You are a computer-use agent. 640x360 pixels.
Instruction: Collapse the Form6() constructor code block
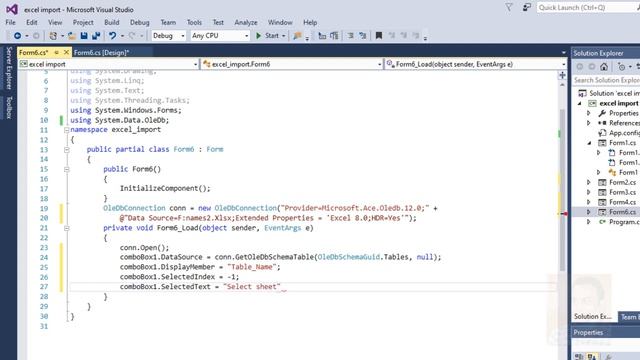tap(66, 169)
